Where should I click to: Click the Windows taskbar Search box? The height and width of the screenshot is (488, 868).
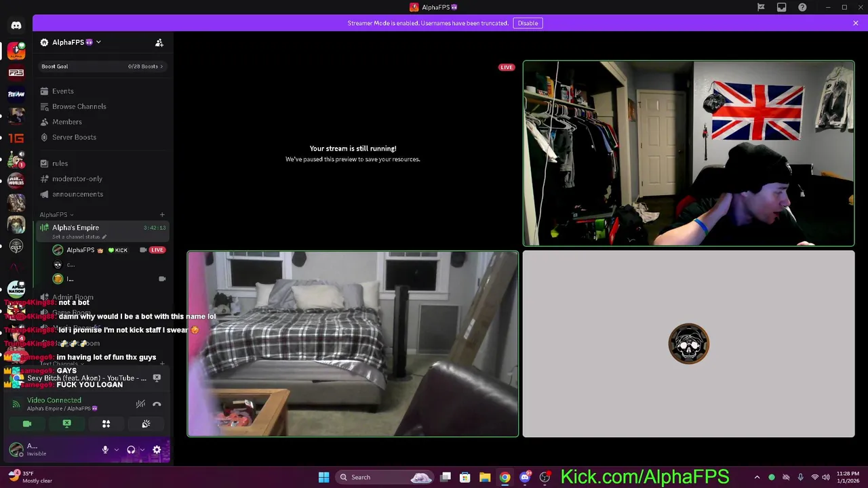[385, 477]
